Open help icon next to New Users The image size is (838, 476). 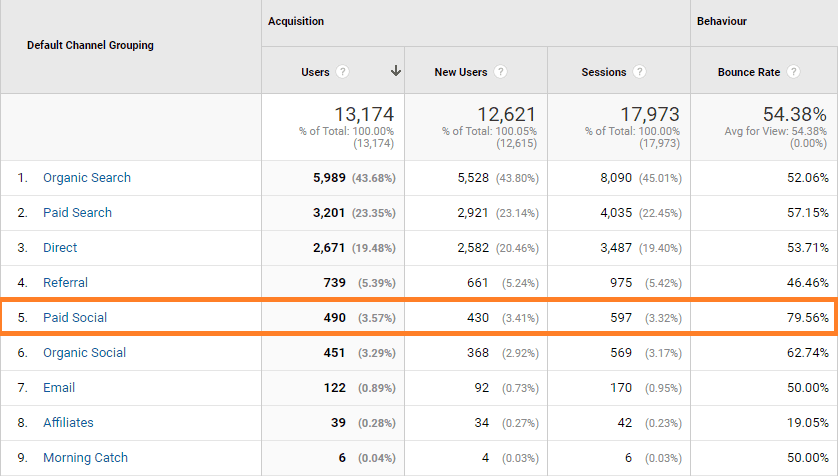500,72
